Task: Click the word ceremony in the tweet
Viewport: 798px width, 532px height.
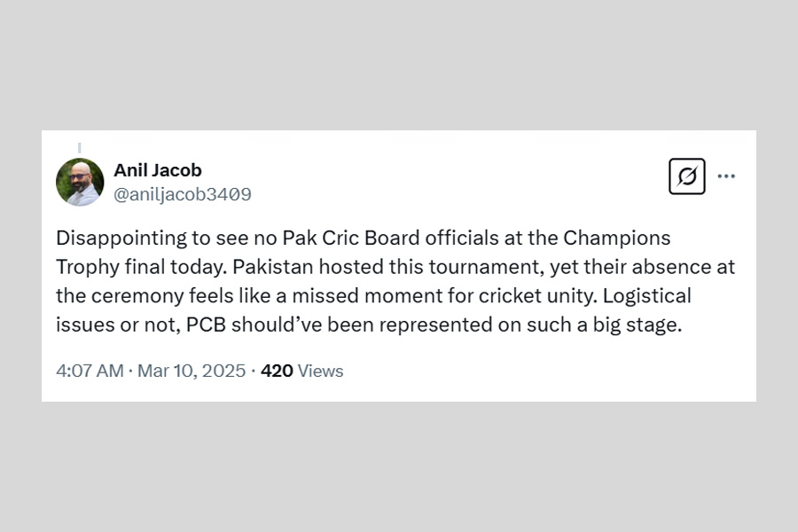Action: (x=123, y=295)
